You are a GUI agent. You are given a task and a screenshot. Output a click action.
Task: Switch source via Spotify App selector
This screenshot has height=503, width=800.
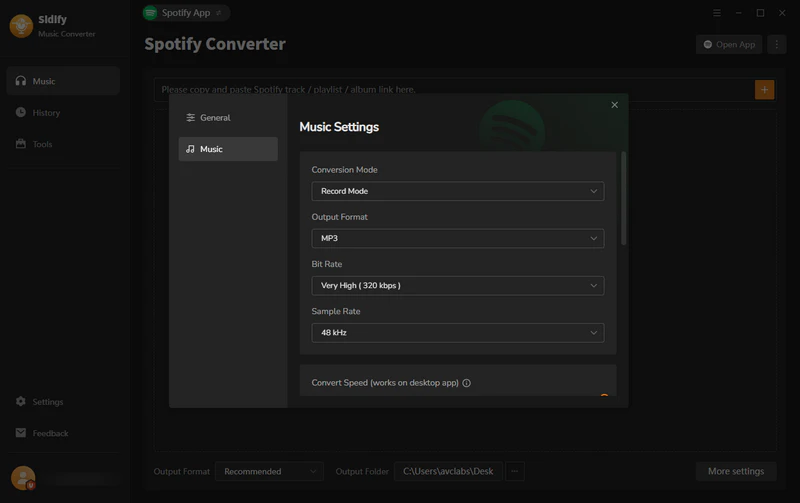186,13
